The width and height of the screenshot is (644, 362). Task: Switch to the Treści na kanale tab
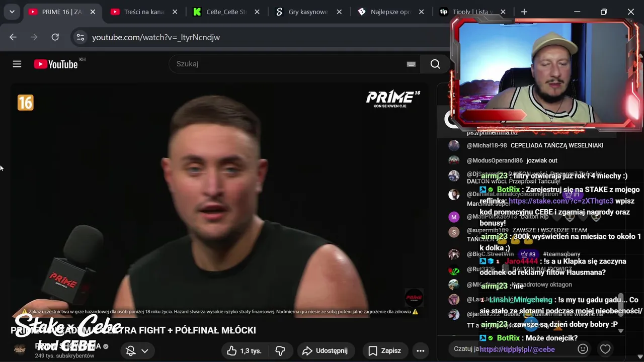pyautogui.click(x=143, y=12)
